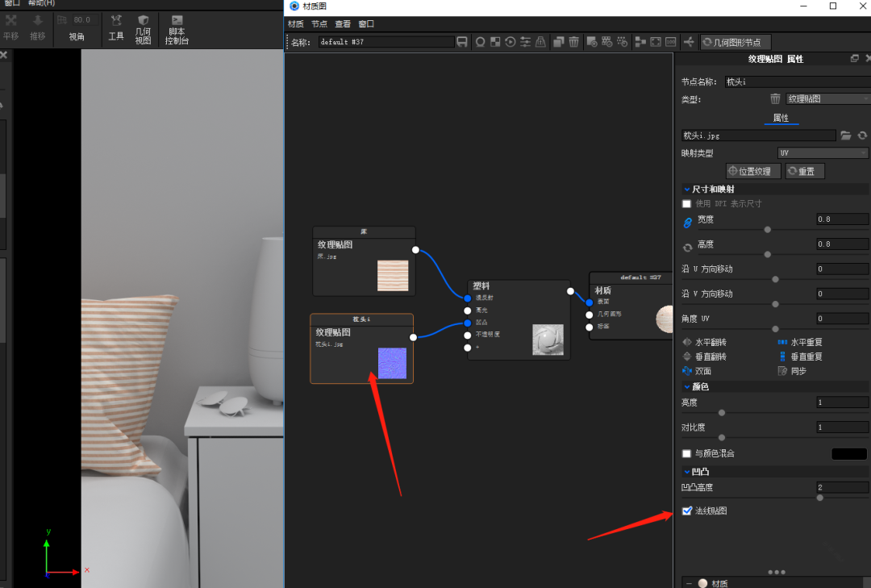Open the 映射类型 UV dropdown

823,153
